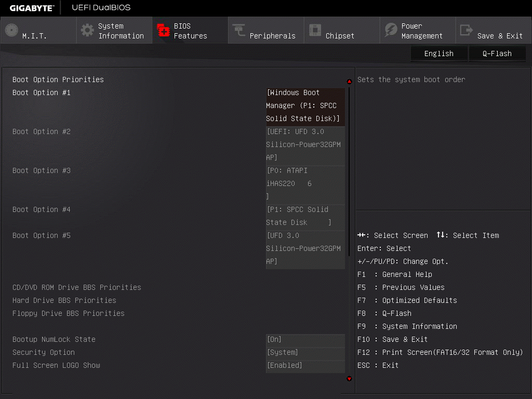Open Hard Drive BBS Priorities submenu
This screenshot has height=399, width=532.
pos(64,300)
